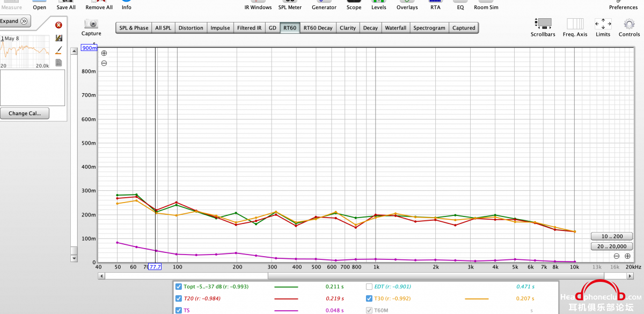This screenshot has height=314, width=644.
Task: Switch to the RT60 Decay tab
Action: [318, 28]
